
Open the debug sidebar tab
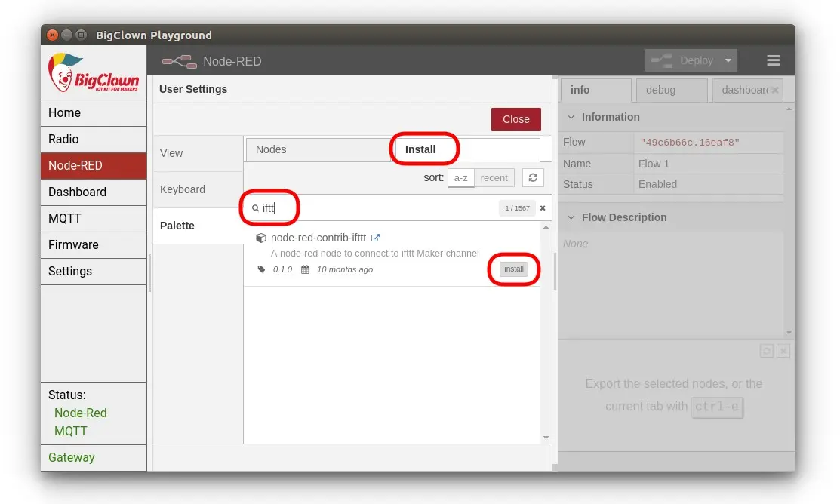pyautogui.click(x=672, y=90)
